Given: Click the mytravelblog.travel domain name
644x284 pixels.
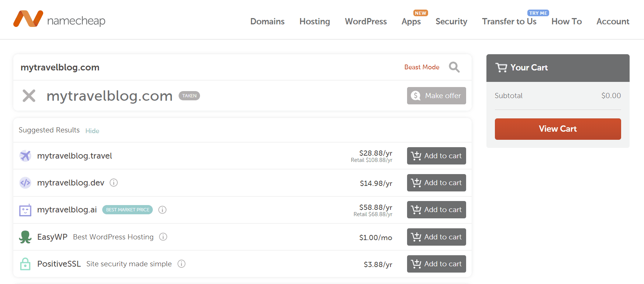Looking at the screenshot, I should pyautogui.click(x=75, y=156).
